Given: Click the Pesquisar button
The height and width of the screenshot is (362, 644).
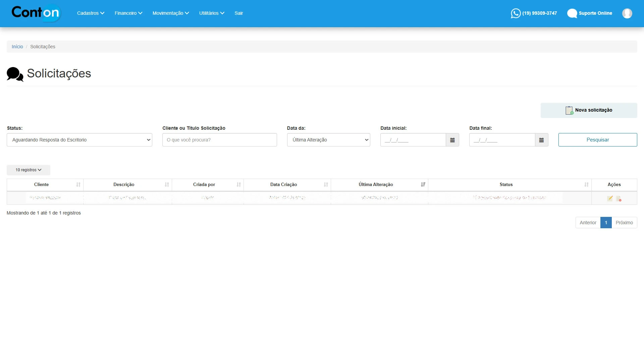Looking at the screenshot, I should 597,140.
